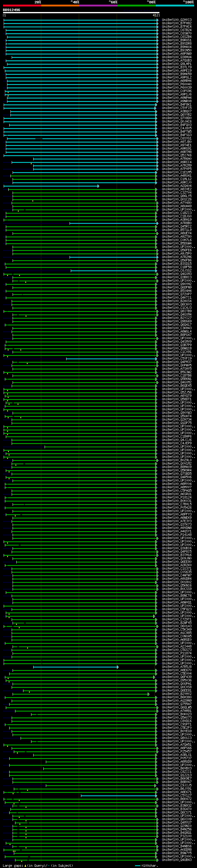
Task: Select label UniRef100_A2Q404
Action: [x=177, y=186]
